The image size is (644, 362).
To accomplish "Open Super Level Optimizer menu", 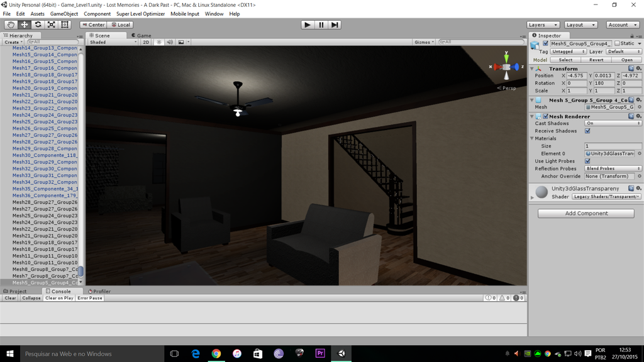I will 140,14.
